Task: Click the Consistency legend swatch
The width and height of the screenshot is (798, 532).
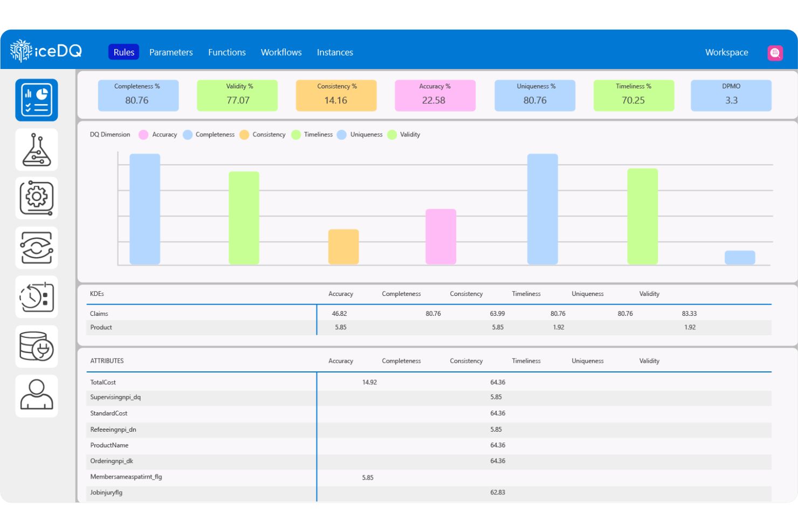Action: coord(244,135)
